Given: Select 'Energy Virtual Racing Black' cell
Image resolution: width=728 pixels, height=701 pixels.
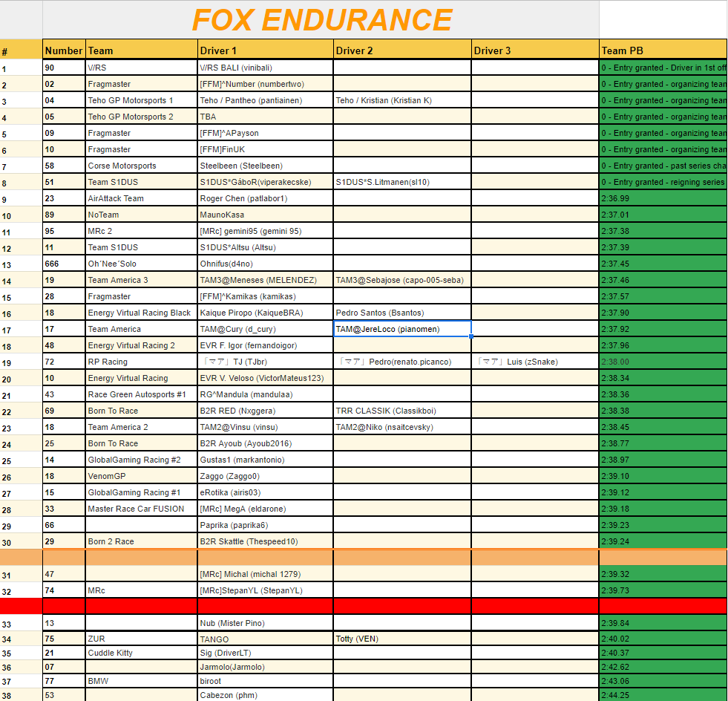Looking at the screenshot, I should click(x=142, y=313).
